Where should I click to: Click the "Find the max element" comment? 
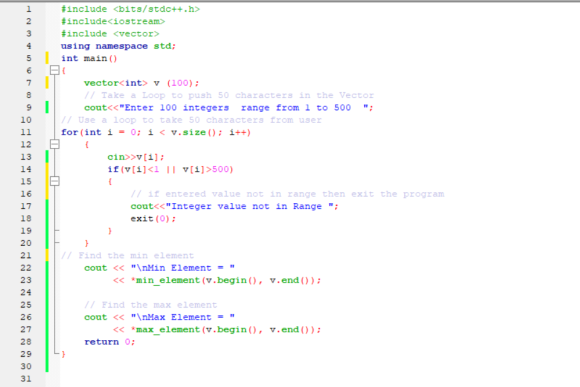tap(150, 305)
